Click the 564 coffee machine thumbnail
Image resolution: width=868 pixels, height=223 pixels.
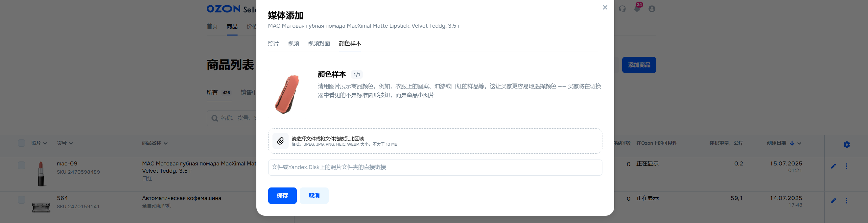41,207
